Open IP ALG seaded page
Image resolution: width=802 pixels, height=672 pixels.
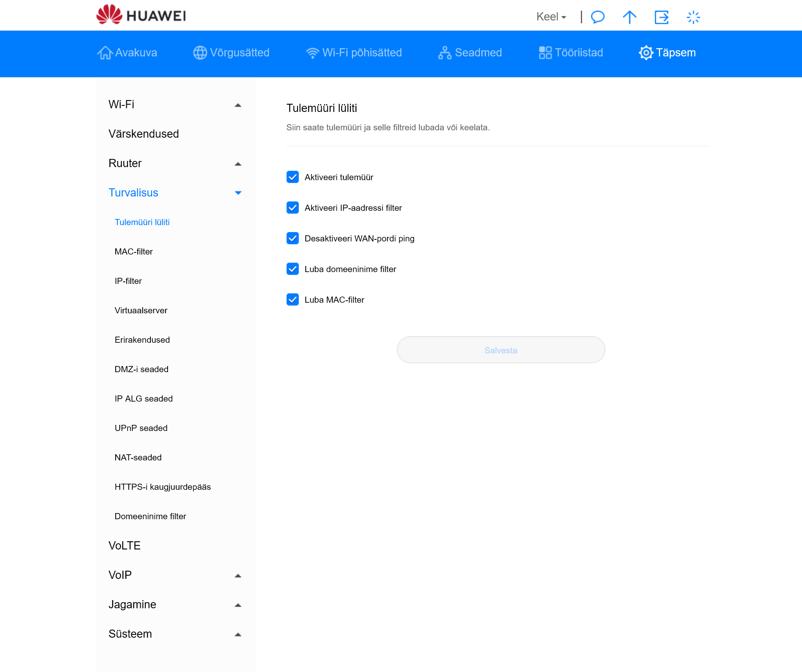pyautogui.click(x=143, y=399)
